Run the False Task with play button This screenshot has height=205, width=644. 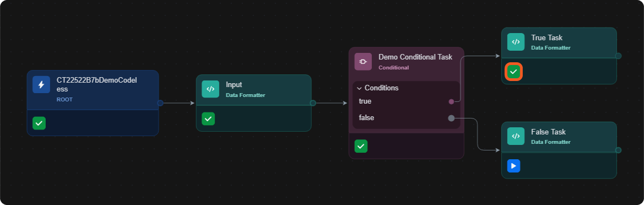514,166
